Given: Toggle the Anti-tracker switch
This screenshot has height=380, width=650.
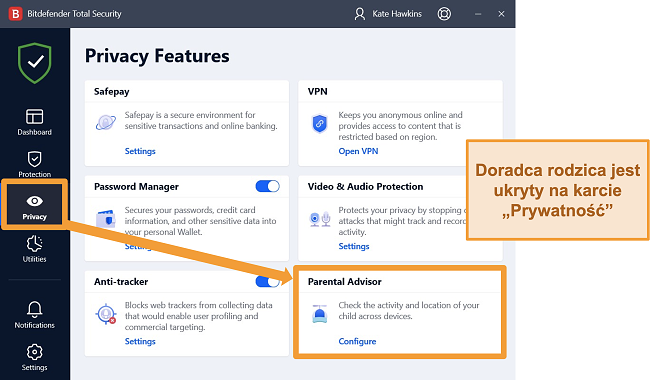Looking at the screenshot, I should coord(267,282).
